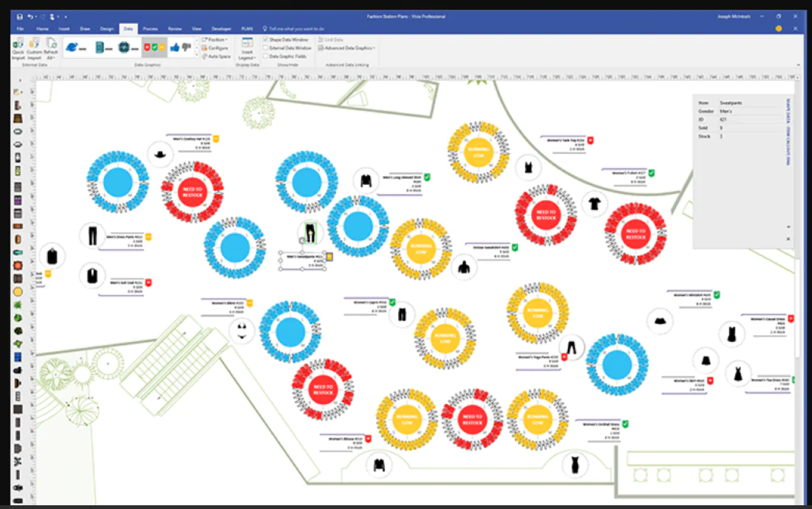
Task: Select the boot stencil shape in sidebar
Action: click(x=17, y=105)
